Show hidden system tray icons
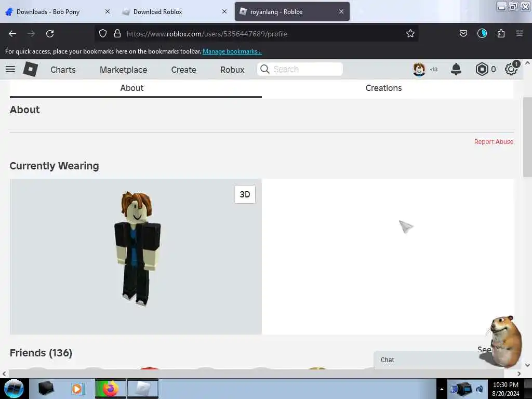The height and width of the screenshot is (399, 532). point(442,389)
